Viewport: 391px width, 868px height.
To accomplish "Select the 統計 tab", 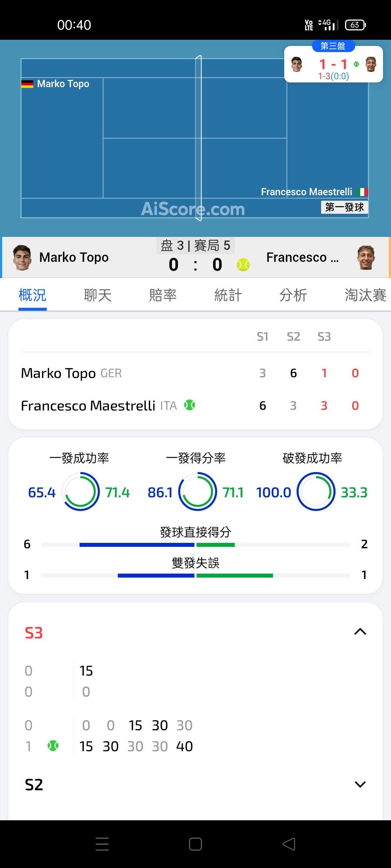I will tap(228, 295).
